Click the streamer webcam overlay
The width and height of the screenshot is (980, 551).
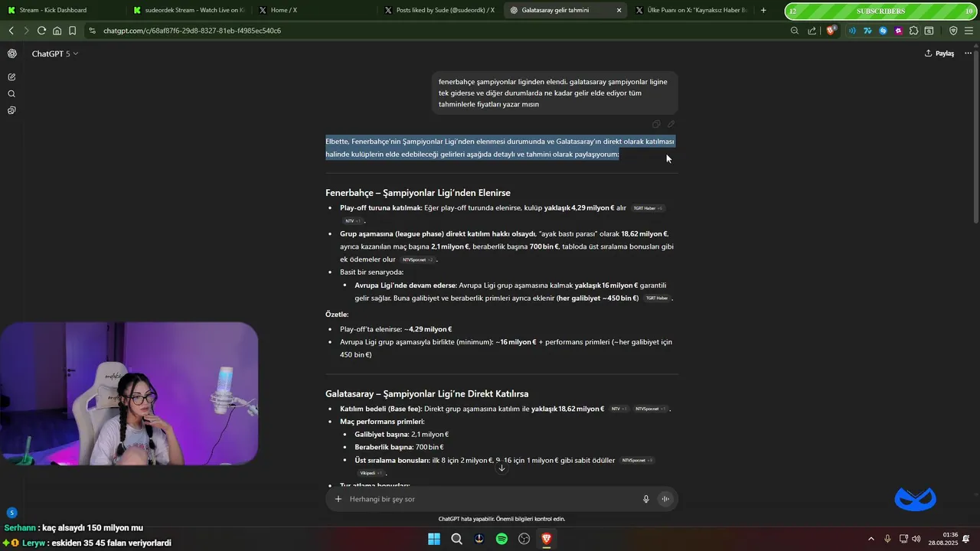[x=129, y=393]
